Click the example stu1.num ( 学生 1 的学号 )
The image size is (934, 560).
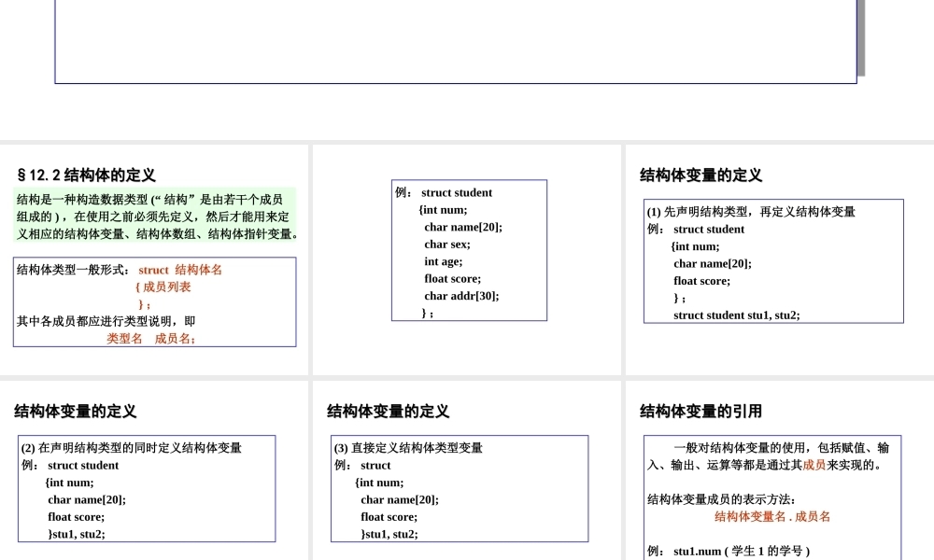[x=742, y=551]
